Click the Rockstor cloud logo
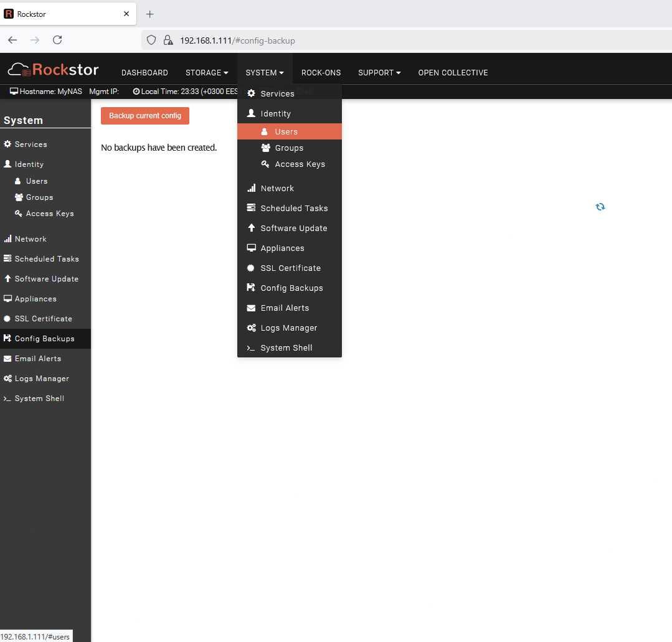Image resolution: width=672 pixels, height=642 pixels. click(53, 69)
